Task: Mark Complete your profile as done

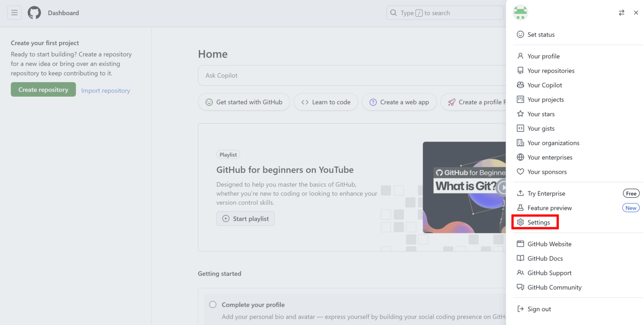Action: 213,304
